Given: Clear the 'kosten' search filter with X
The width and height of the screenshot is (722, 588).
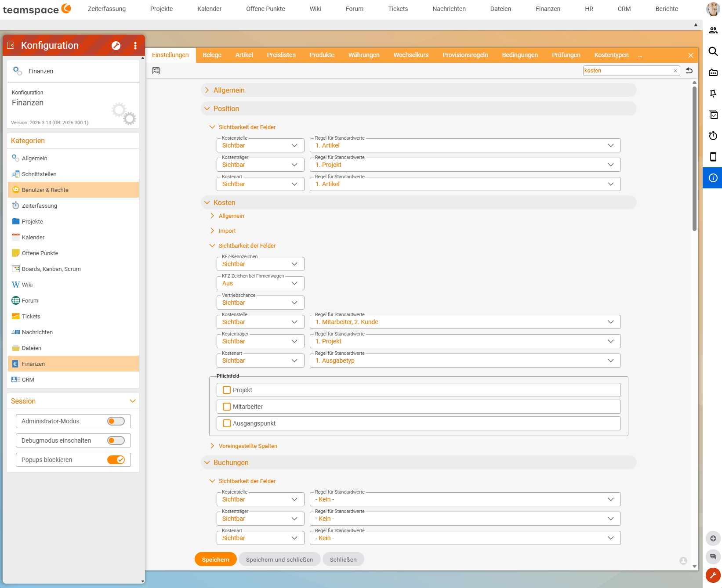Looking at the screenshot, I should [675, 71].
